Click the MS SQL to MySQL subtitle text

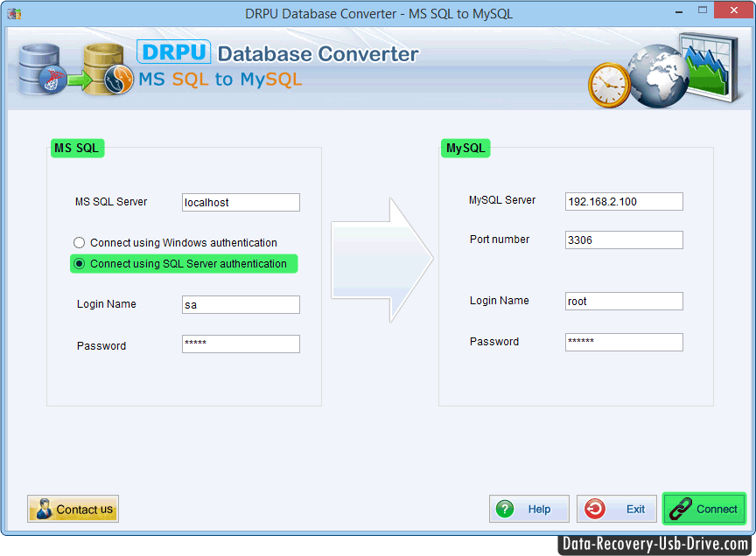pyautogui.click(x=220, y=80)
